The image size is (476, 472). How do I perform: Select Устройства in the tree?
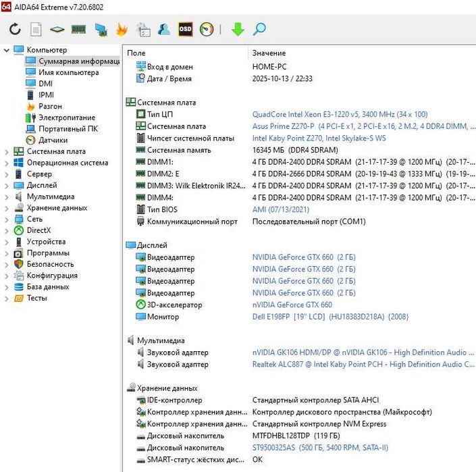[46, 242]
